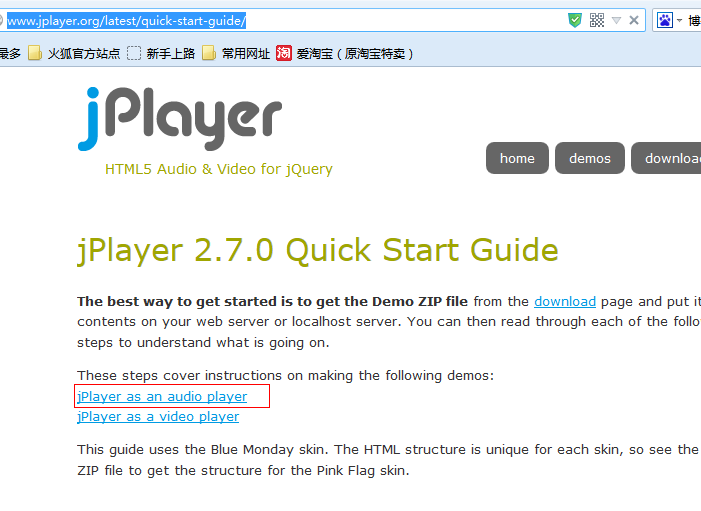Open the 新手上路 bookmark

(x=161, y=54)
